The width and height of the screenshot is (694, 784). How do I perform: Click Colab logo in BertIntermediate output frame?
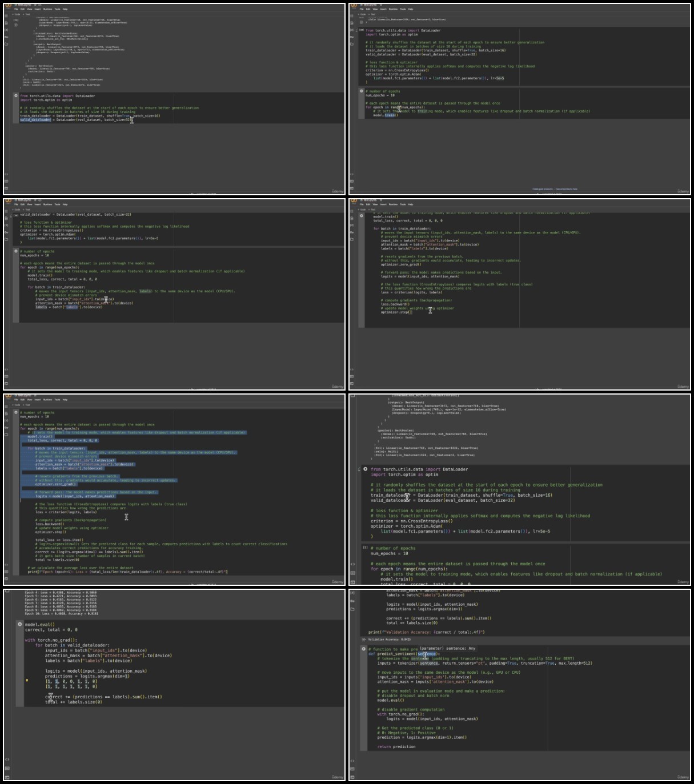[8, 6]
